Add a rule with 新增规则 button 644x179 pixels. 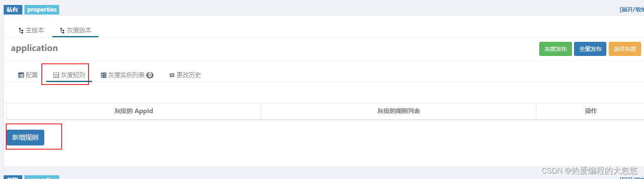[25, 138]
